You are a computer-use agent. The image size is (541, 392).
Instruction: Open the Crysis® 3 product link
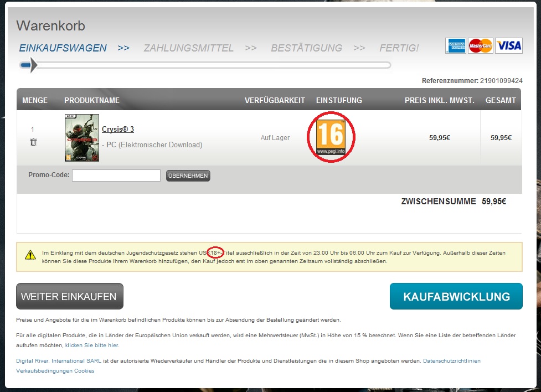(x=118, y=129)
